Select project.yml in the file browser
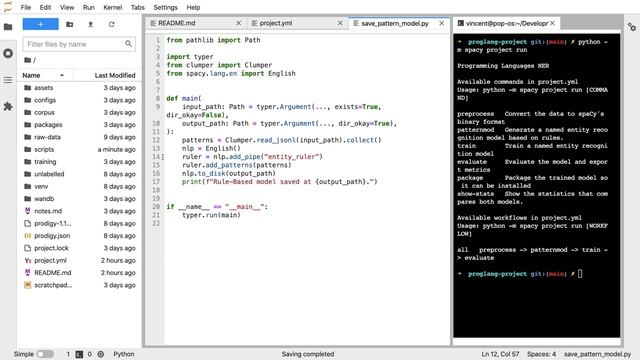The image size is (640, 360). [79, 260]
